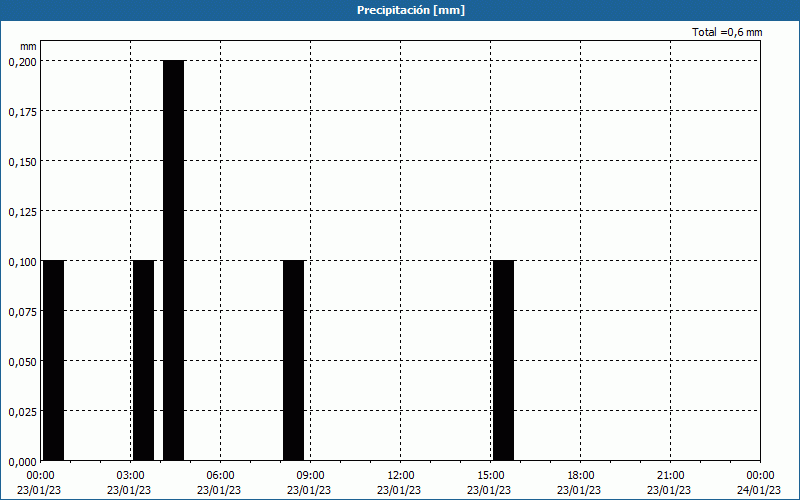Click the 15:00 x-axis time label
The width and height of the screenshot is (800, 500).
click(x=490, y=476)
